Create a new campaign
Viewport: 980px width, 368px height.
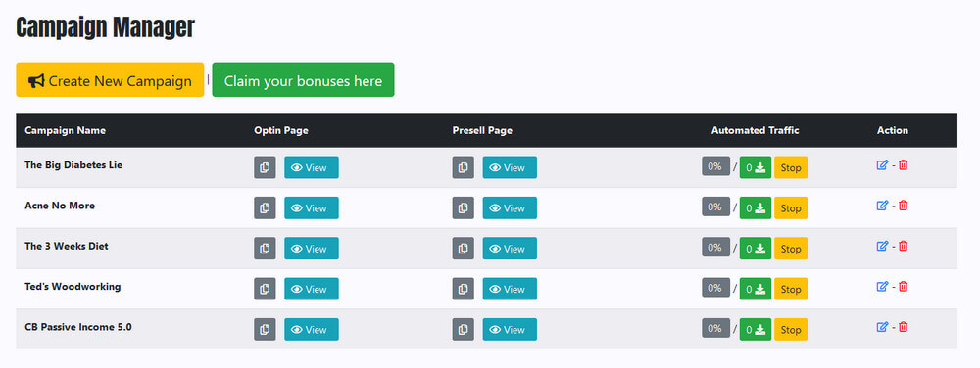click(x=110, y=80)
